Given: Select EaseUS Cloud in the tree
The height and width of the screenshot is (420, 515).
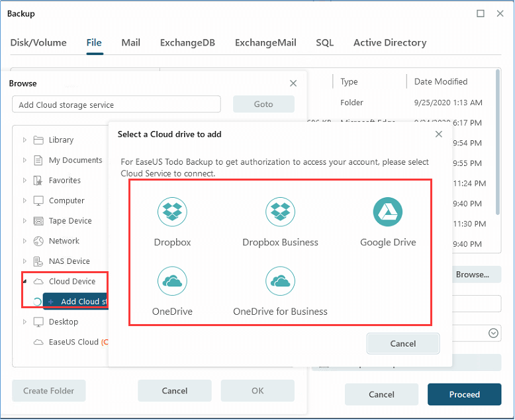Looking at the screenshot, I should coord(73,342).
